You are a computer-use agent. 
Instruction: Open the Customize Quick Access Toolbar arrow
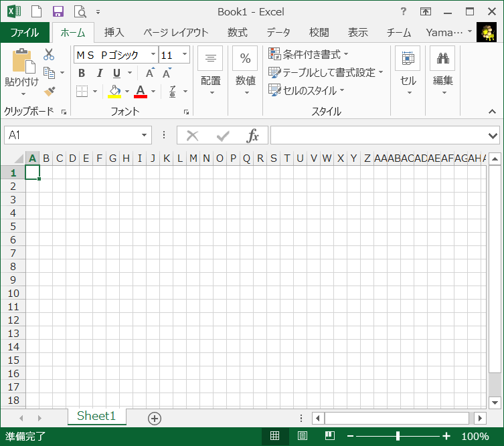98,12
